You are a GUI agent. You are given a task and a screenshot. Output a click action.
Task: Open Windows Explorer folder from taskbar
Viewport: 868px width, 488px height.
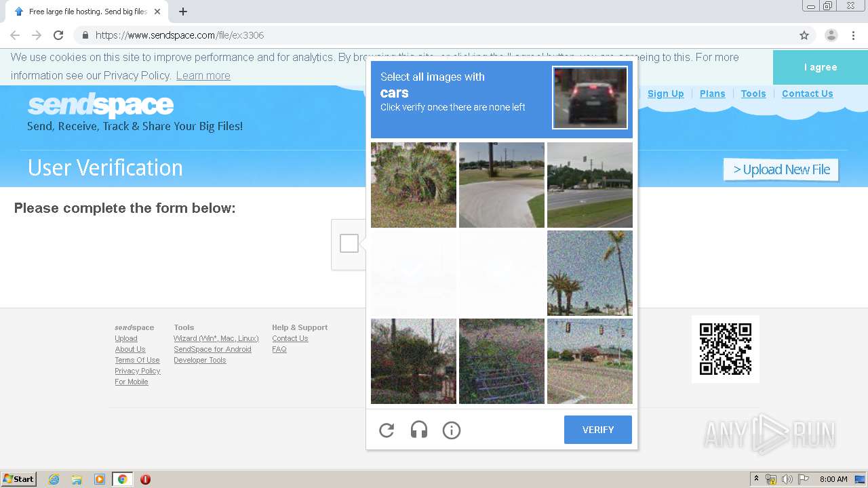(x=77, y=479)
